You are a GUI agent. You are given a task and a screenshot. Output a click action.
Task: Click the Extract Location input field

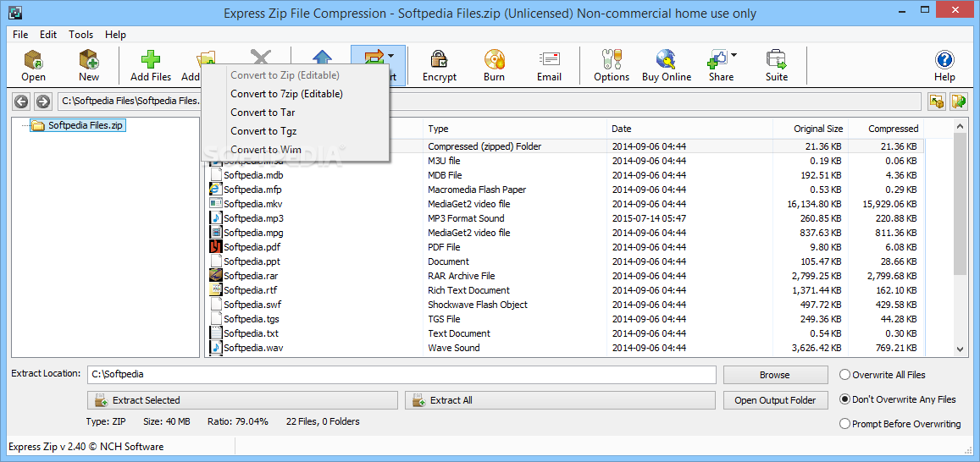coord(401,375)
